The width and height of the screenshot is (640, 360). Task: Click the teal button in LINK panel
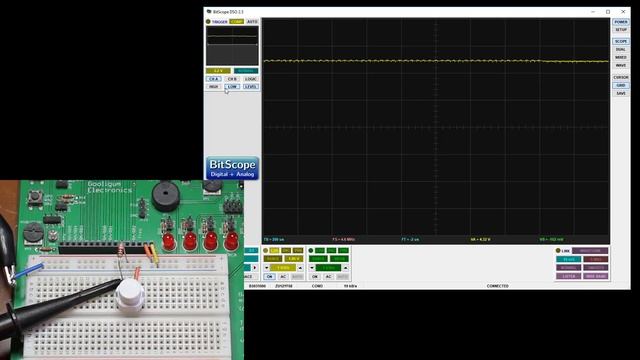(x=569, y=260)
